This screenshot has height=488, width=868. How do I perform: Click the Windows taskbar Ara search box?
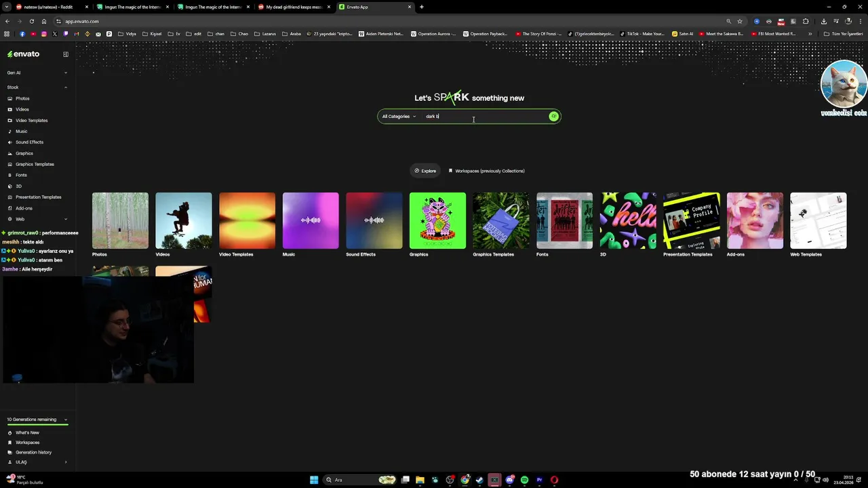[359, 480]
